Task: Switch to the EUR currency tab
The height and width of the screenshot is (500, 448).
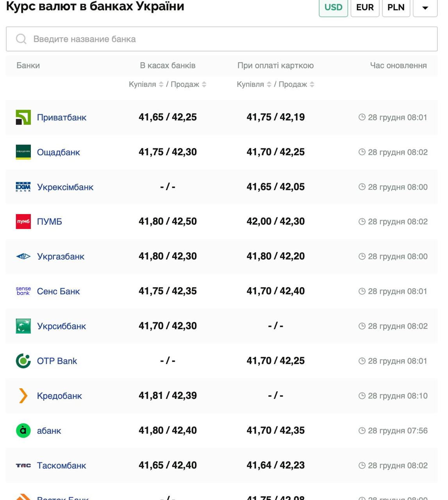Action: point(365,7)
